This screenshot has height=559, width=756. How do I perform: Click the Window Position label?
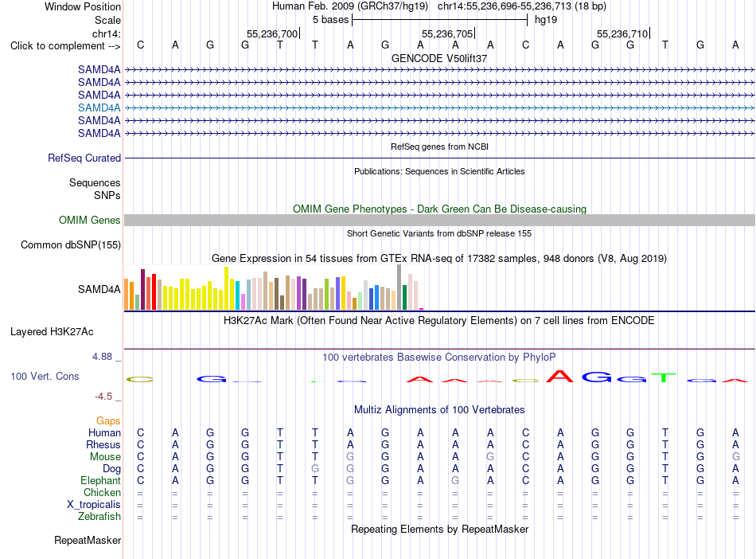click(x=83, y=6)
